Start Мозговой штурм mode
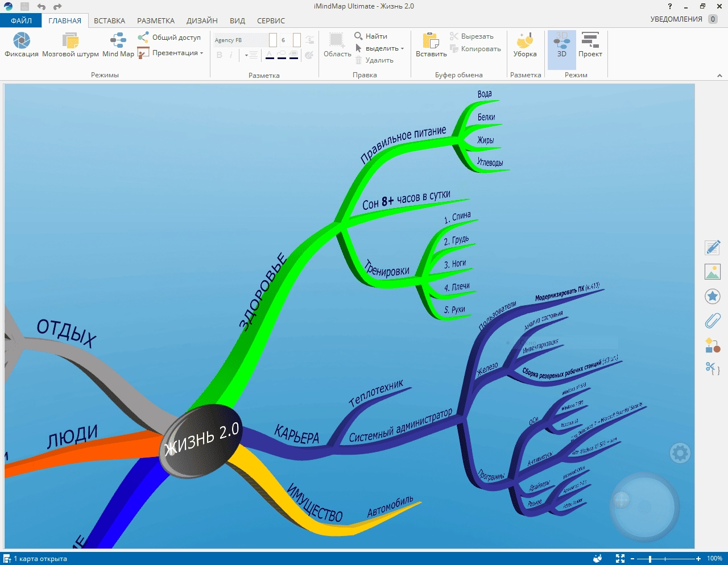 [71, 45]
